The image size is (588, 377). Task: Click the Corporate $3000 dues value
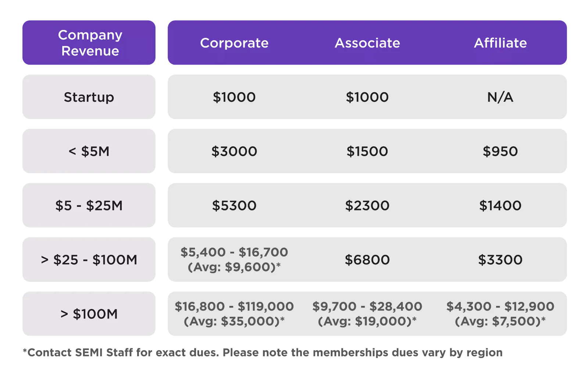coord(234,151)
